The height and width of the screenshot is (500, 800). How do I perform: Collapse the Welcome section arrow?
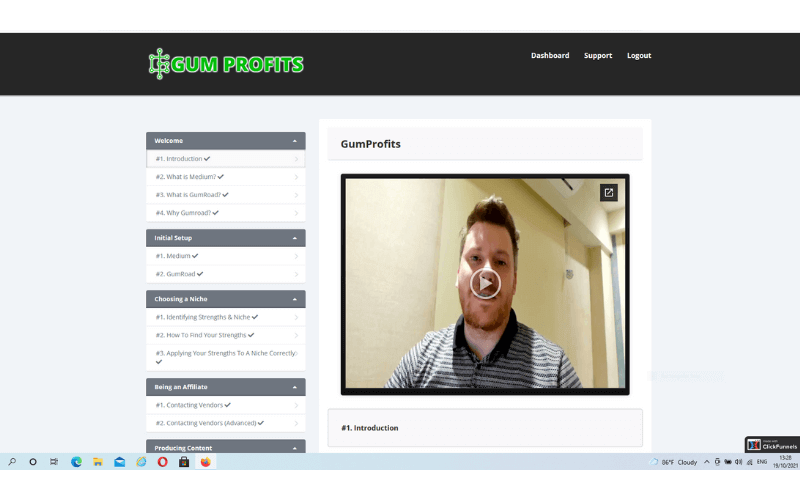pyautogui.click(x=294, y=141)
